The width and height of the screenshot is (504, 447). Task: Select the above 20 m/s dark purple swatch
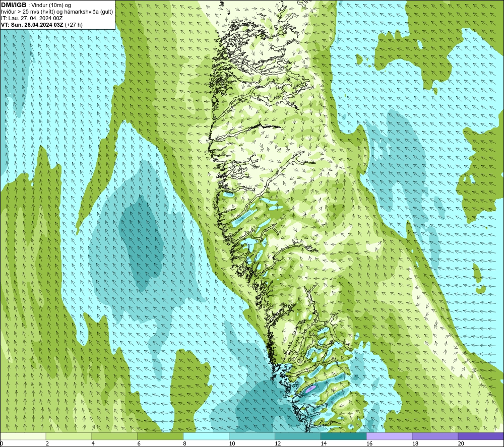481,436
